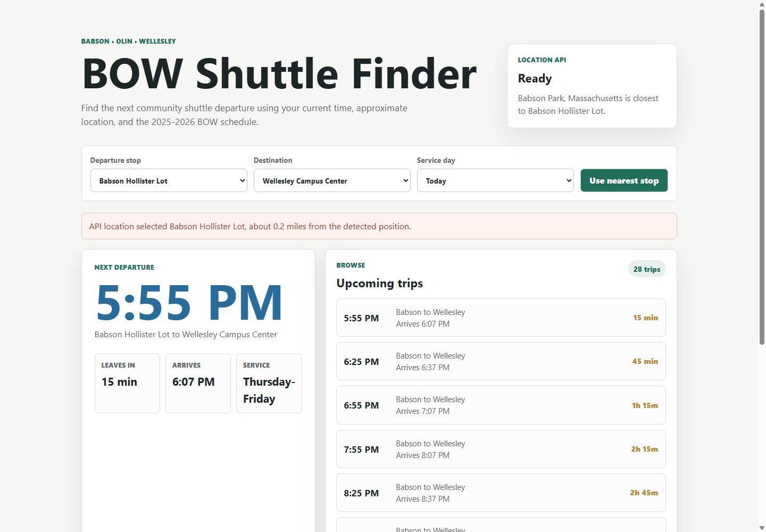Select the 7:55 PM upcoming trip row

click(x=501, y=449)
